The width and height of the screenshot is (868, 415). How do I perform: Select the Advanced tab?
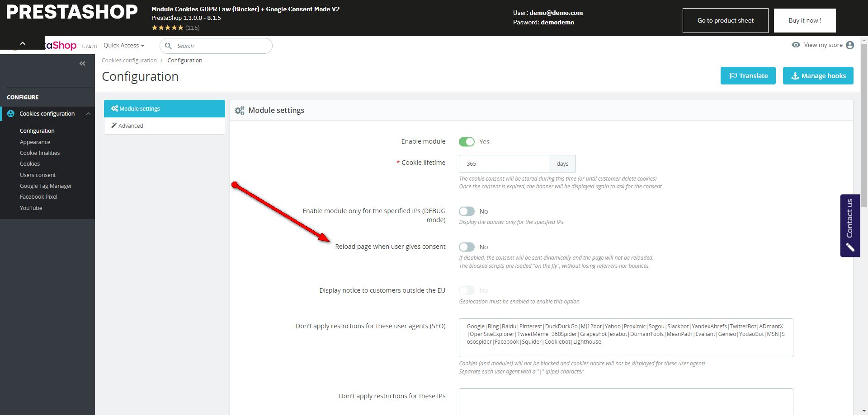pyautogui.click(x=165, y=126)
